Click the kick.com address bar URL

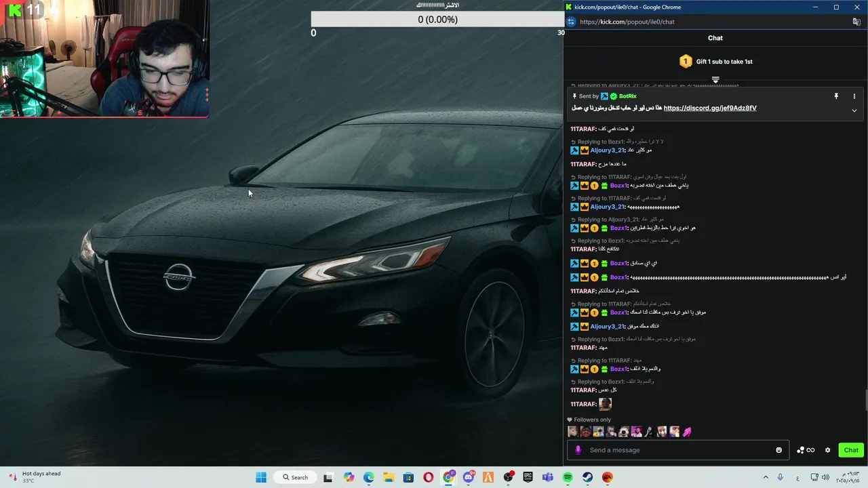627,22
